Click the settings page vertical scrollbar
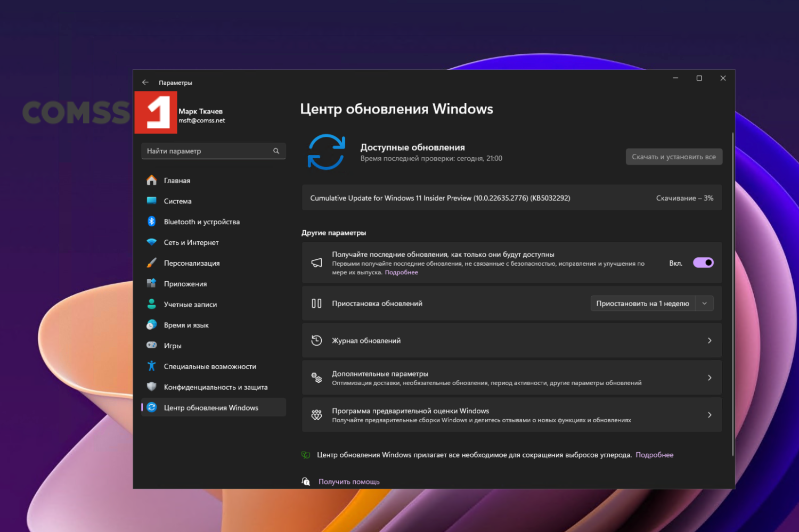This screenshot has width=799, height=532. [733, 294]
